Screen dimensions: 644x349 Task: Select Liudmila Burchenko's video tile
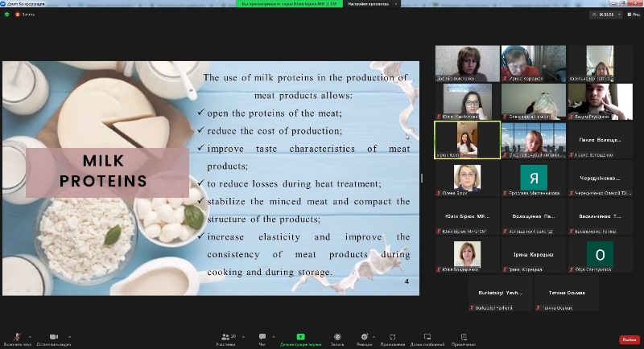468,64
